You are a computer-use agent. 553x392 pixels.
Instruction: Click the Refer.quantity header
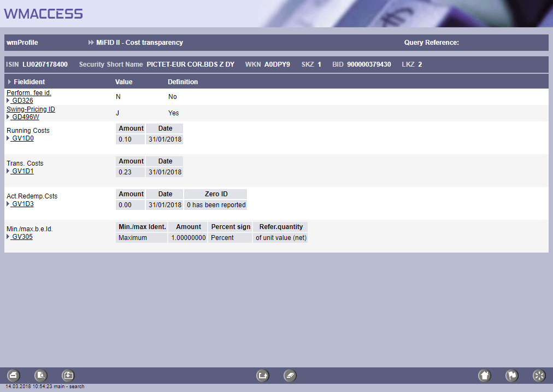tap(281, 227)
